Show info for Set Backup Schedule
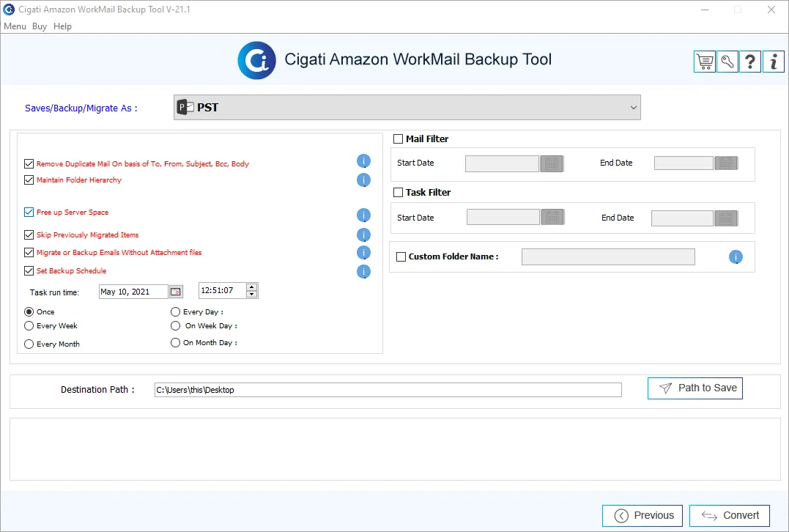This screenshot has width=789, height=532. 364,272
